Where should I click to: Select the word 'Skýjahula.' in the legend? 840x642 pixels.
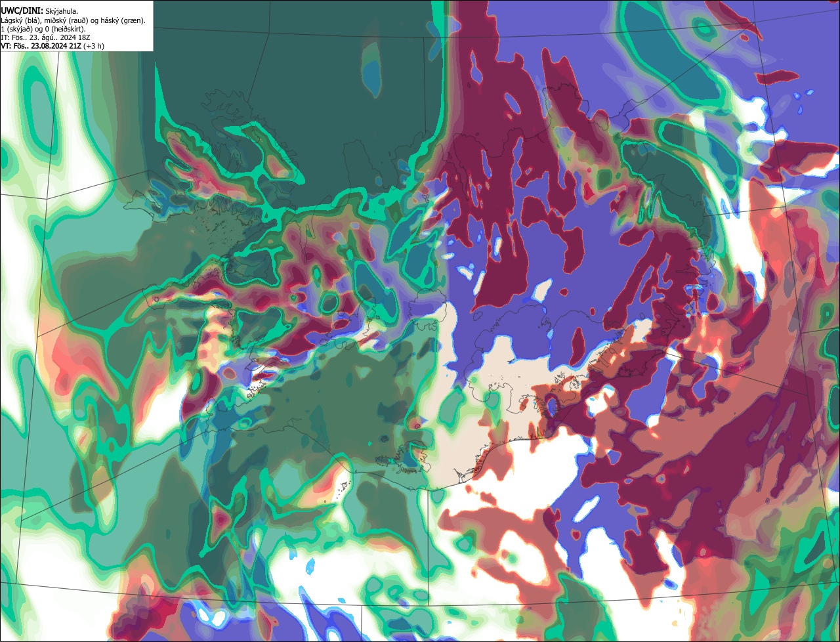(62, 12)
